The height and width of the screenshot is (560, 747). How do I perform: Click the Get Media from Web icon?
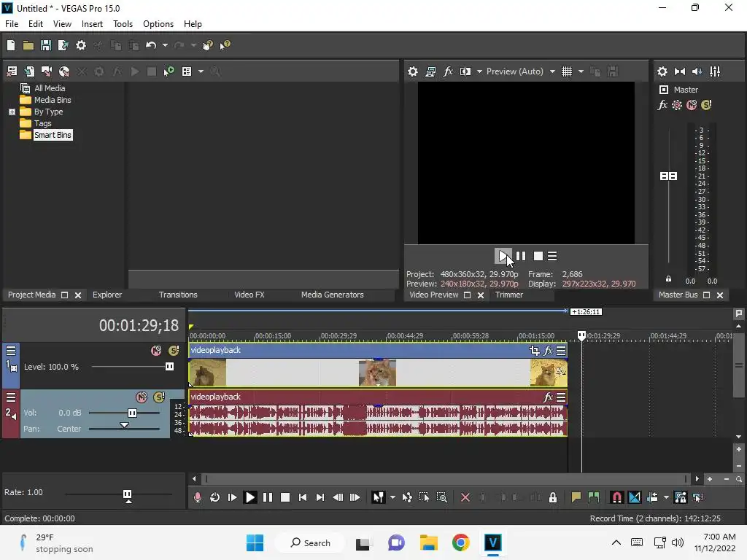click(x=64, y=71)
